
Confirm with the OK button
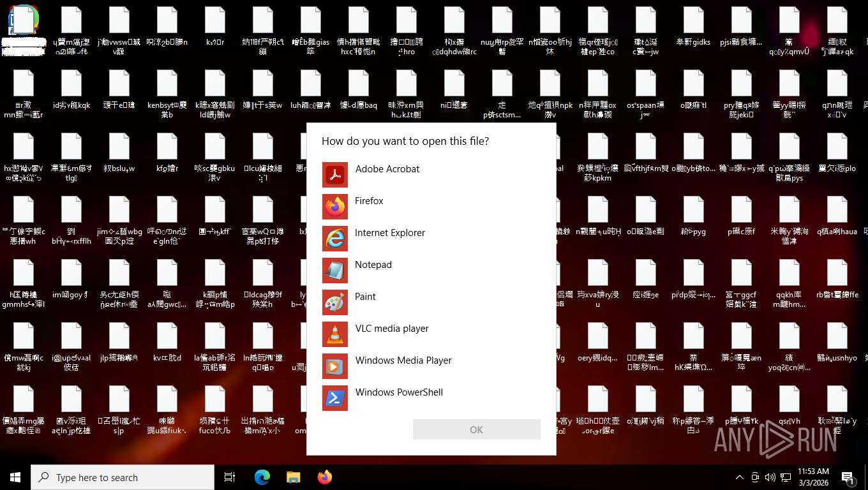pos(477,429)
